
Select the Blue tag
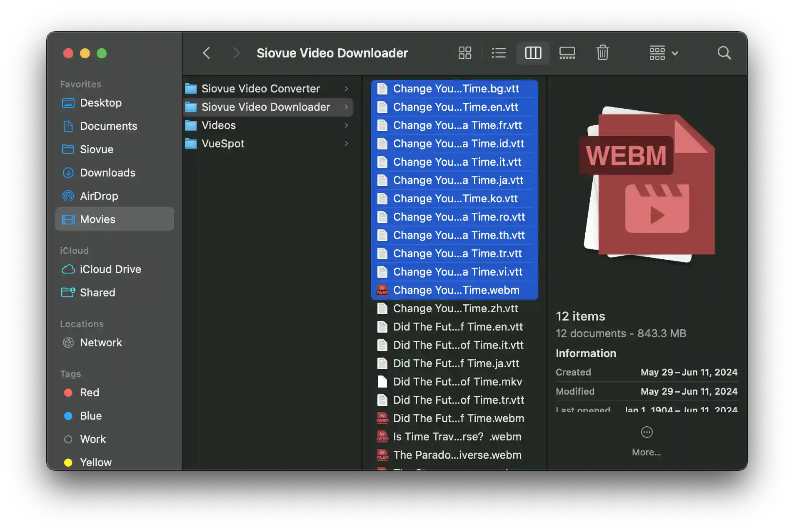(115, 416)
